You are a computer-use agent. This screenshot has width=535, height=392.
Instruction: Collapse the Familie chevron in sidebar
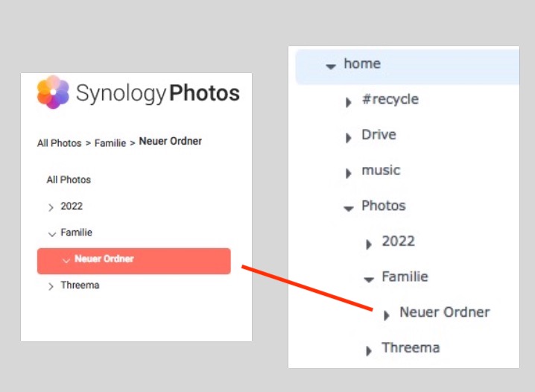(51, 234)
